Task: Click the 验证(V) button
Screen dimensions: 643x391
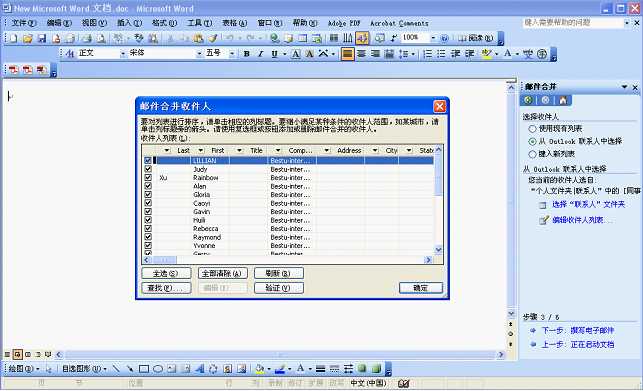Action: [x=278, y=288]
